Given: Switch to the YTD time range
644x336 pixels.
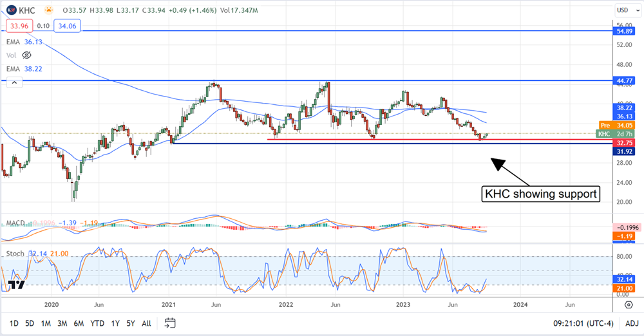Looking at the screenshot, I should pos(97,323).
